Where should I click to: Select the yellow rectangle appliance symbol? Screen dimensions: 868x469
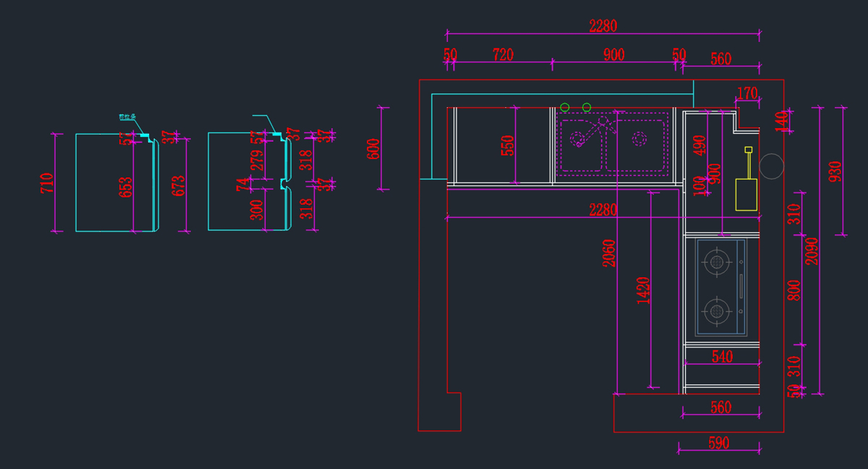tap(746, 194)
